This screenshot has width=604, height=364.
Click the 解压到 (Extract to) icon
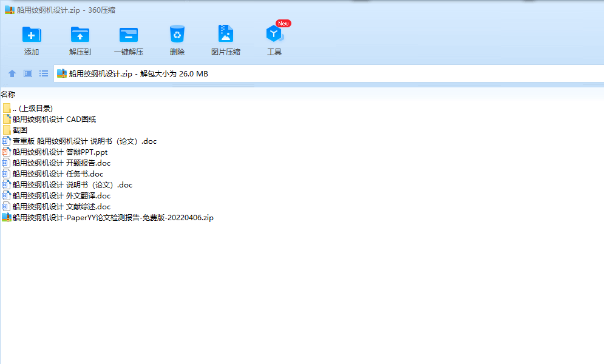(80, 35)
